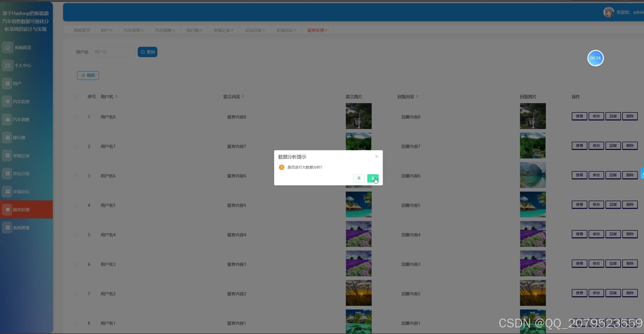
Task: Click the 排行榜 sidebar icon
Action: coord(8,138)
